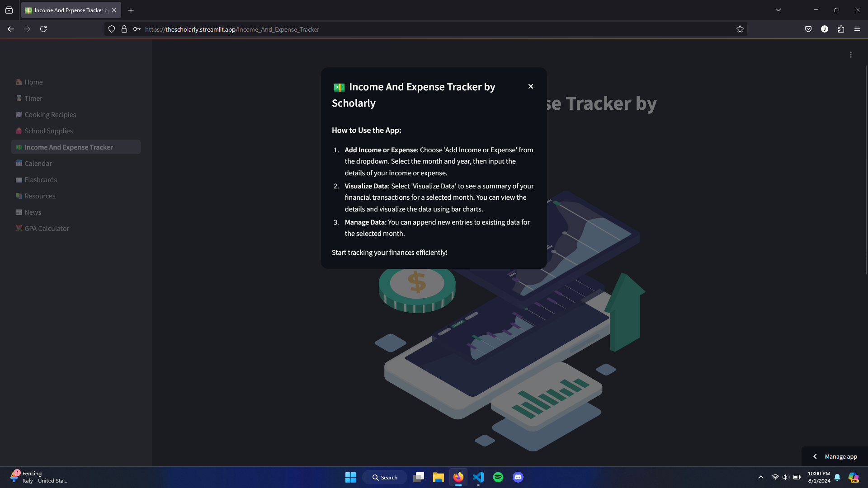Image resolution: width=868 pixels, height=488 pixels.
Task: Open the Streamlit three-dot main menu
Action: point(850,55)
